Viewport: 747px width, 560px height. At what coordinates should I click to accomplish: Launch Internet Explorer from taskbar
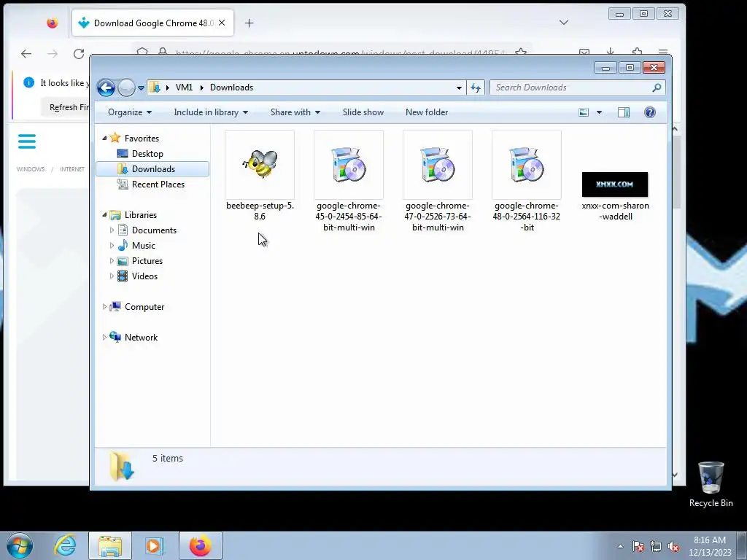click(65, 545)
